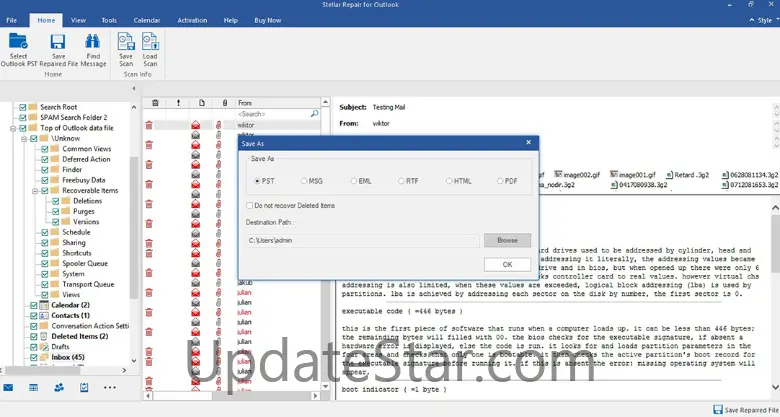Open File menu
The height and width of the screenshot is (417, 780).
click(11, 20)
